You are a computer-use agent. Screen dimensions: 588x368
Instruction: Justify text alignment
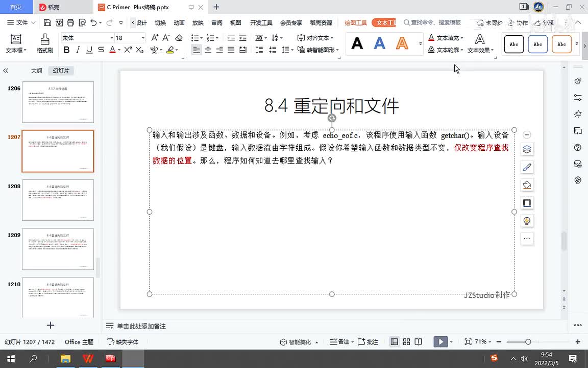[x=231, y=50]
